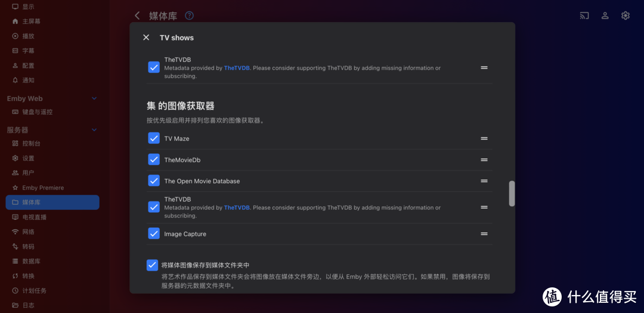
Task: Open 控制台 sidebar item
Action: 52,143
